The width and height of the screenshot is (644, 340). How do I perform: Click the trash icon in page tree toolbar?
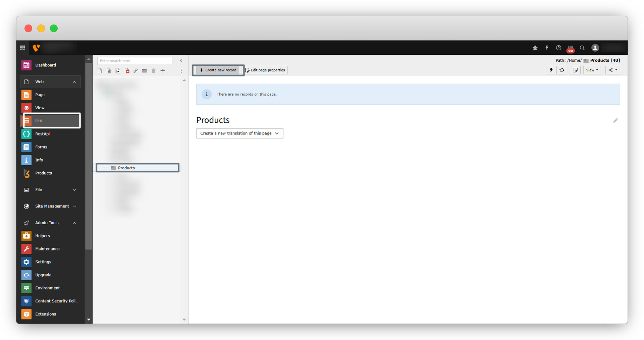(153, 71)
